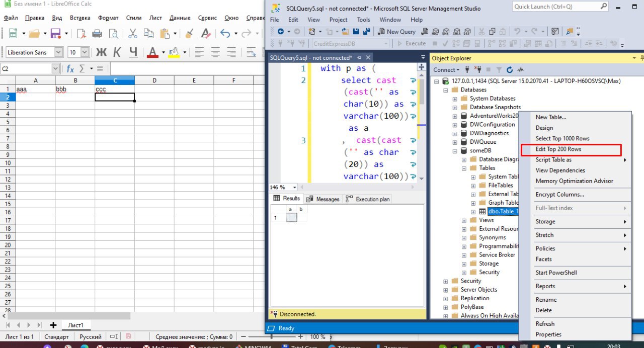The width and height of the screenshot is (644, 348).
Task: Align cell text right in Calc
Action: [231, 52]
